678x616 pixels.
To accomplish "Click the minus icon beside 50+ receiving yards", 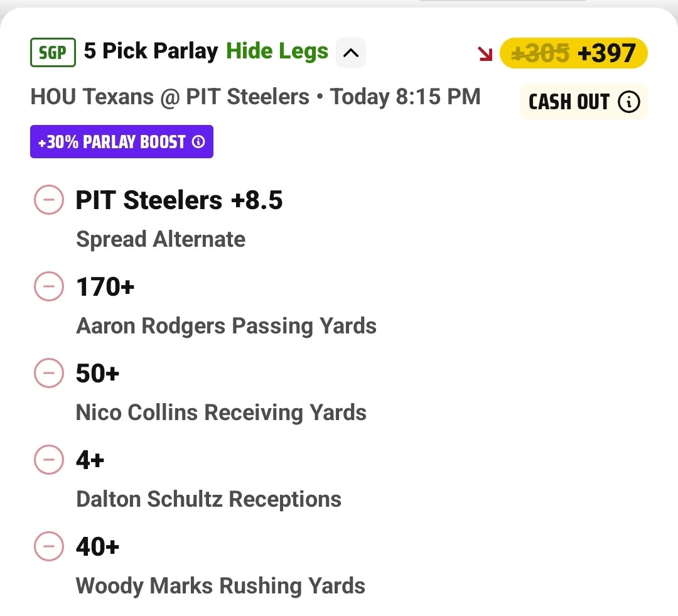I will (48, 374).
